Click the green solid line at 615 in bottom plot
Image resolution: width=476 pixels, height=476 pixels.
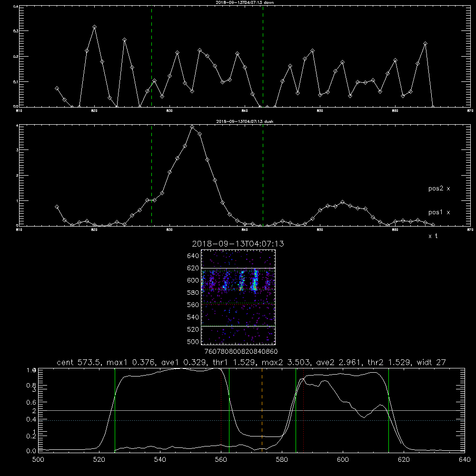(x=388, y=410)
